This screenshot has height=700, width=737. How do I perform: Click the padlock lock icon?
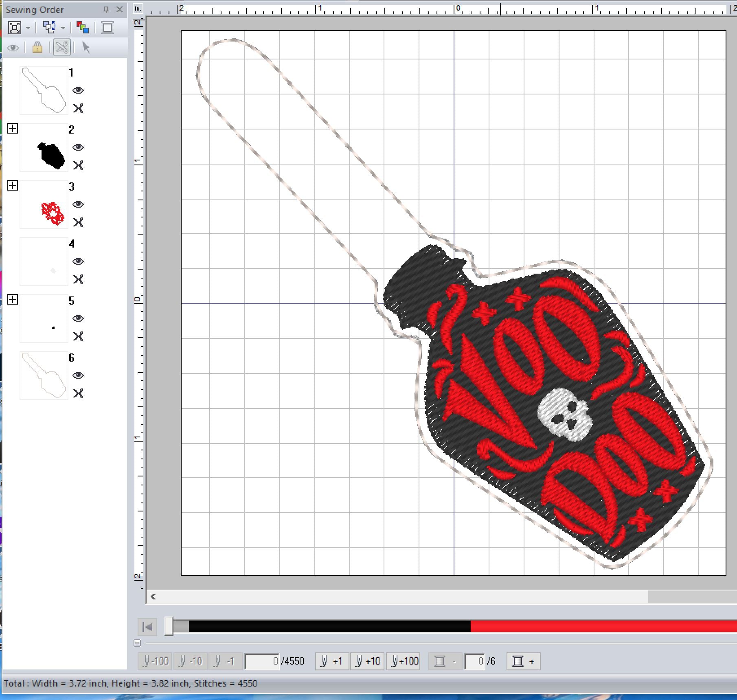click(x=37, y=48)
